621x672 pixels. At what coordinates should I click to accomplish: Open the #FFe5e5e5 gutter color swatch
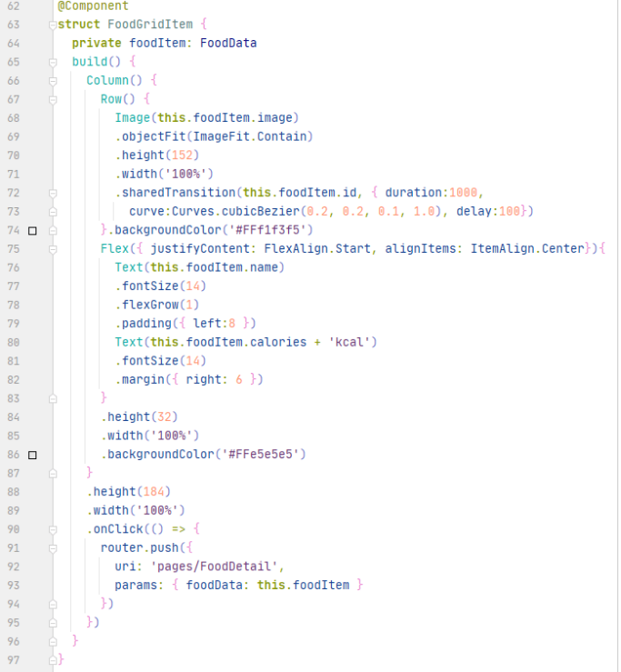33,454
